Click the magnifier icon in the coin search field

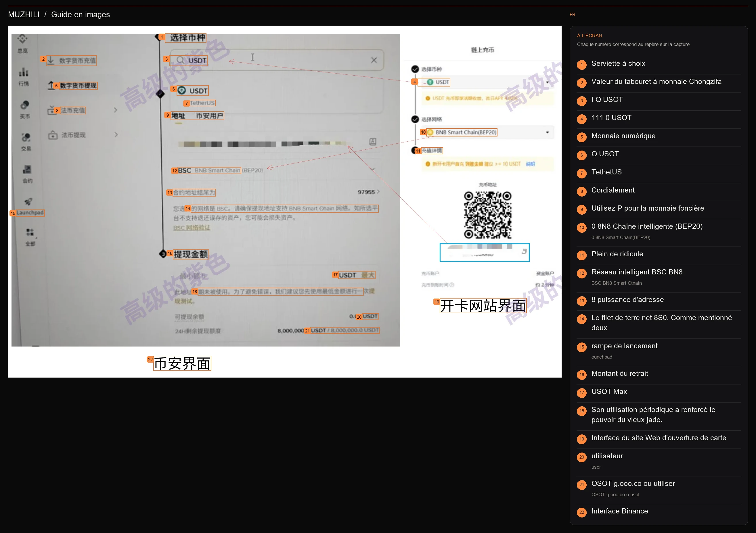180,60
